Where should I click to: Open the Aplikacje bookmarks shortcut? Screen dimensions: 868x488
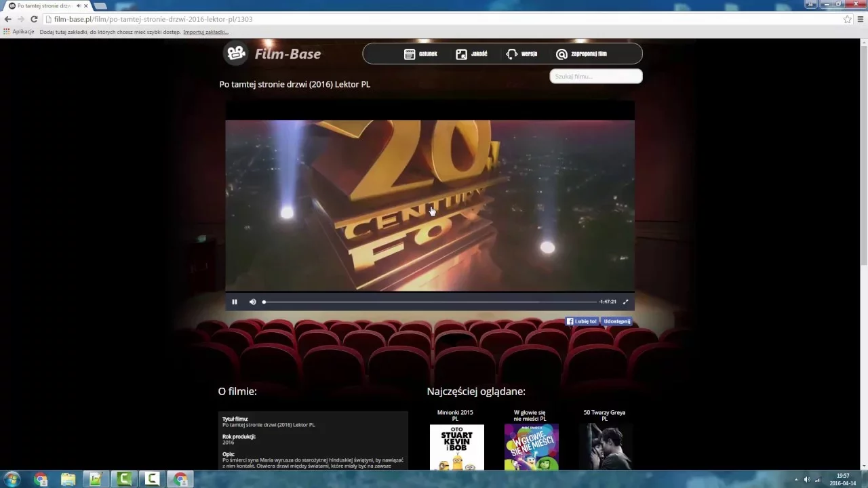[x=19, y=32]
